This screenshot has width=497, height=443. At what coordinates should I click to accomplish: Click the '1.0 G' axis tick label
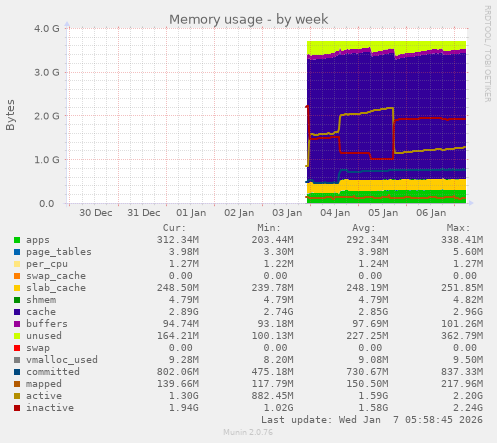tap(47, 160)
